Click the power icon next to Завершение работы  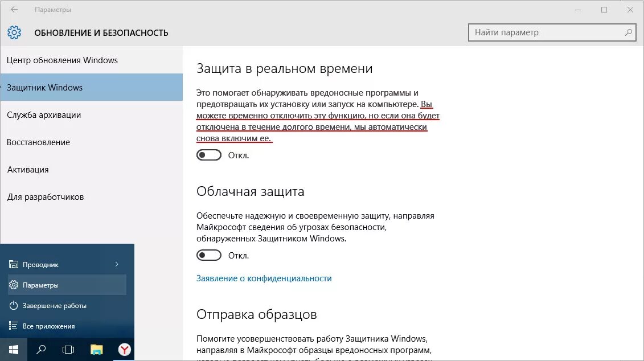pyautogui.click(x=14, y=306)
